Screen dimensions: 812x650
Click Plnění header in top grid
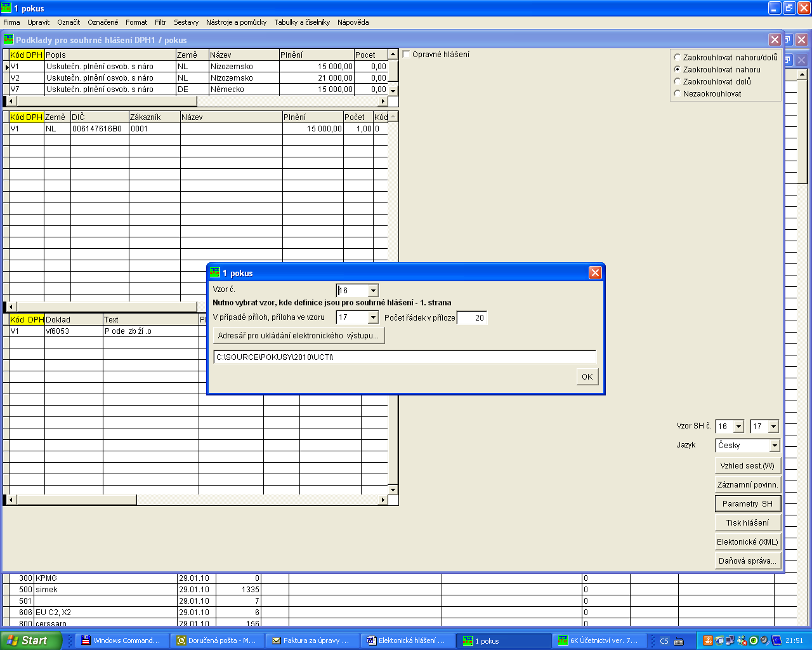coord(317,55)
